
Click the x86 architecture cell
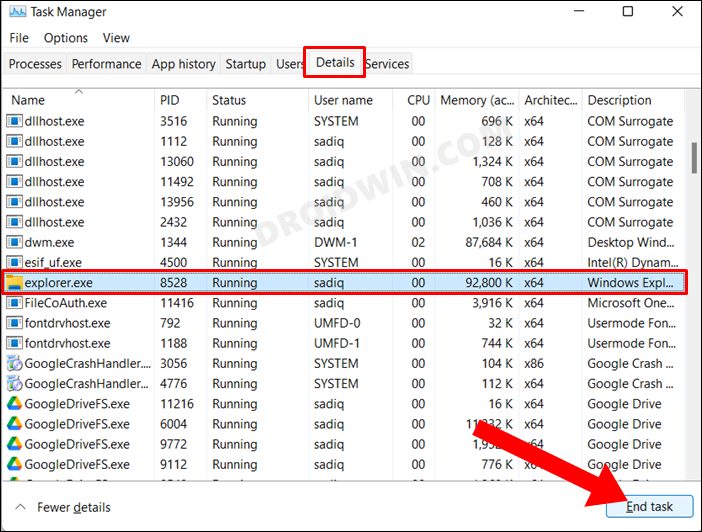[534, 363]
